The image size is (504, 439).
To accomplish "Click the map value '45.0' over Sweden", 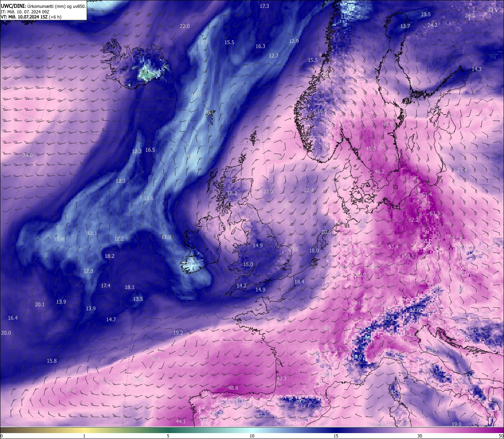I will coord(371,149).
